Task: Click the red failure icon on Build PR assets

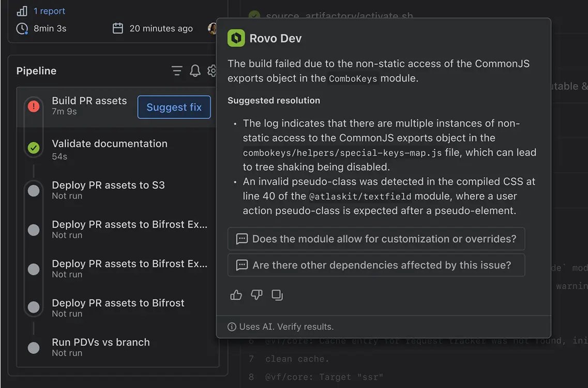Action: click(x=34, y=106)
